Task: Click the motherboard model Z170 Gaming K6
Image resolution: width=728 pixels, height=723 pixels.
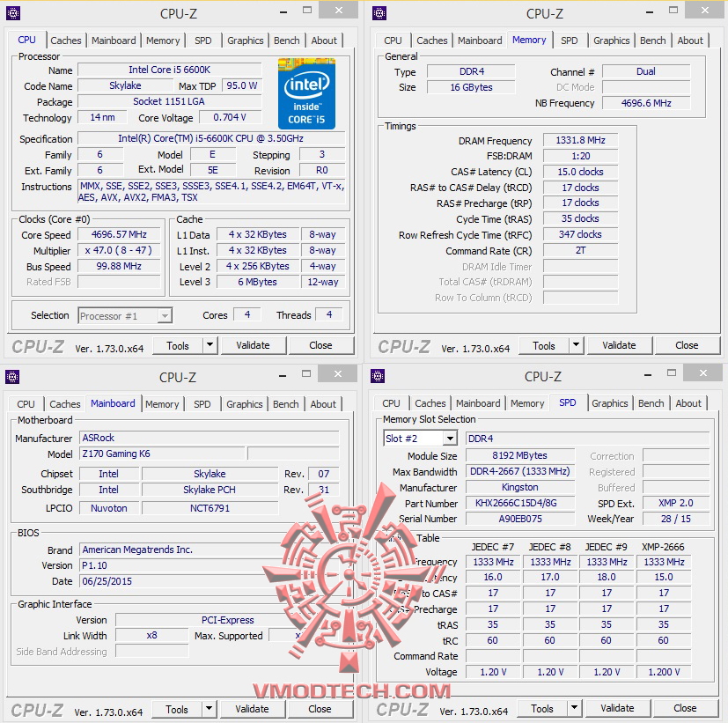Action: coord(163,454)
